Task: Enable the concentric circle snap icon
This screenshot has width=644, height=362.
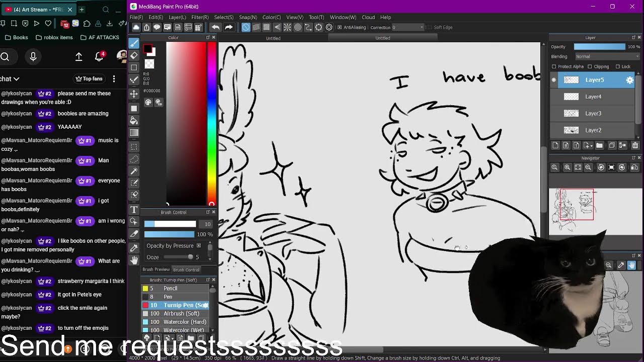Action: point(297,27)
